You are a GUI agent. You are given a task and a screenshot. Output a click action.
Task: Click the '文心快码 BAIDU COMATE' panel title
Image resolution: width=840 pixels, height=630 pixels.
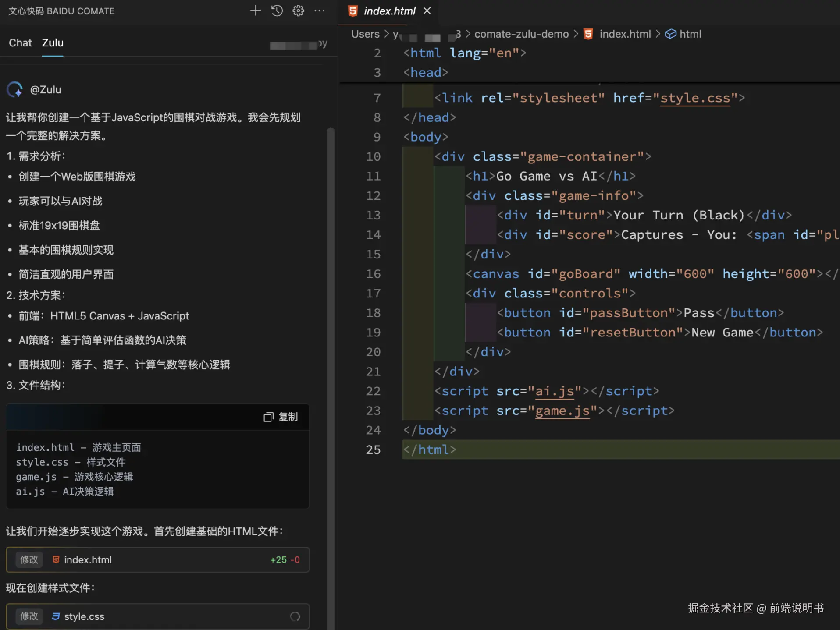[61, 11]
